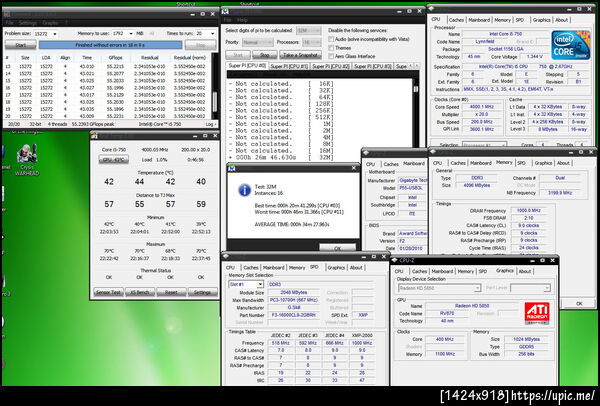The height and width of the screenshot is (406, 600).
Task: Open the Perf Level dropdown in Graphics window
Action: [530, 288]
